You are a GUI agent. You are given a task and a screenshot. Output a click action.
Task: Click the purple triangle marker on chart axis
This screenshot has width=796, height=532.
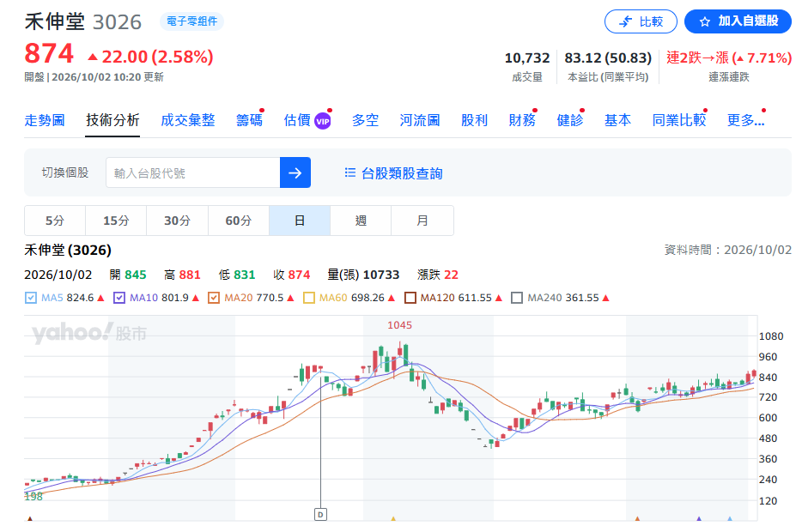(x=698, y=518)
